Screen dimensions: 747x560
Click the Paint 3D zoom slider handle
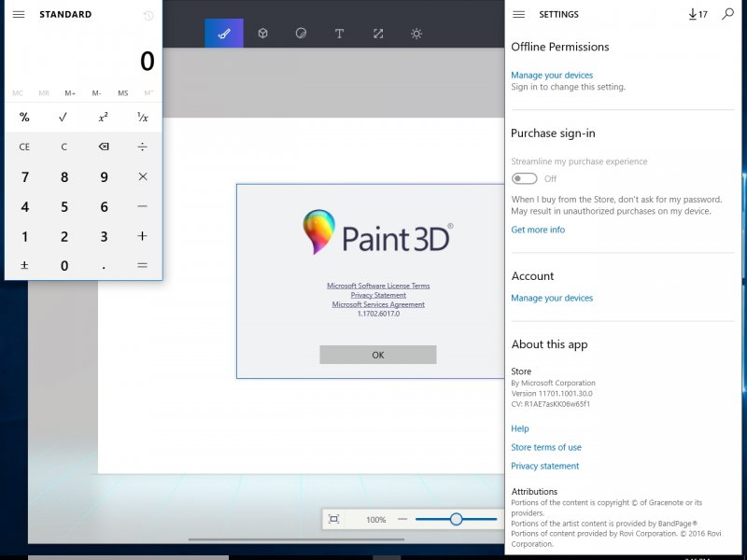point(456,519)
